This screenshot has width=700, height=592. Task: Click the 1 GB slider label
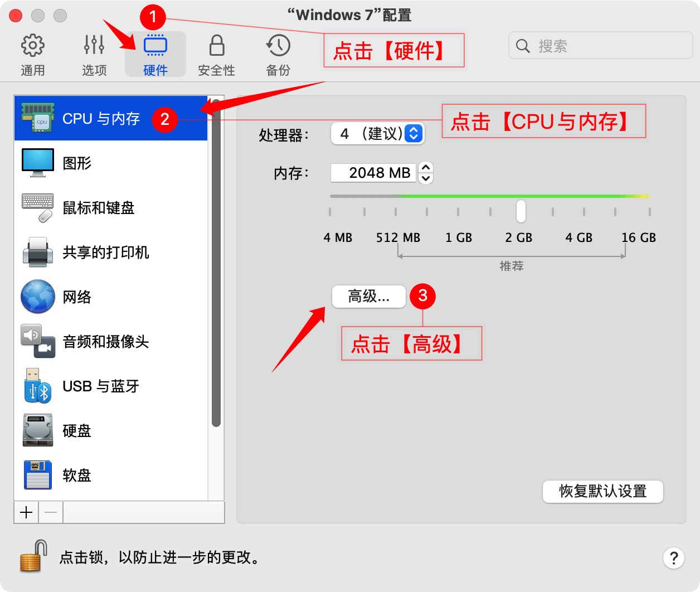[x=459, y=238]
